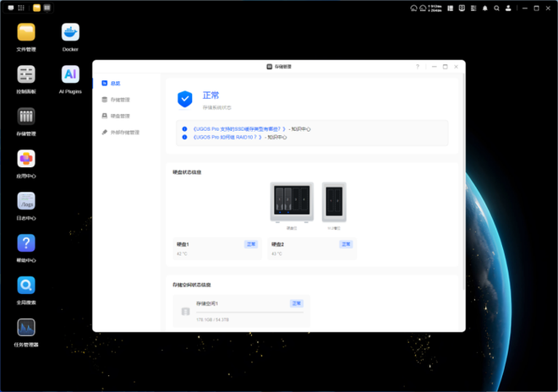Launch 全局搜索 global search icon

click(26, 286)
